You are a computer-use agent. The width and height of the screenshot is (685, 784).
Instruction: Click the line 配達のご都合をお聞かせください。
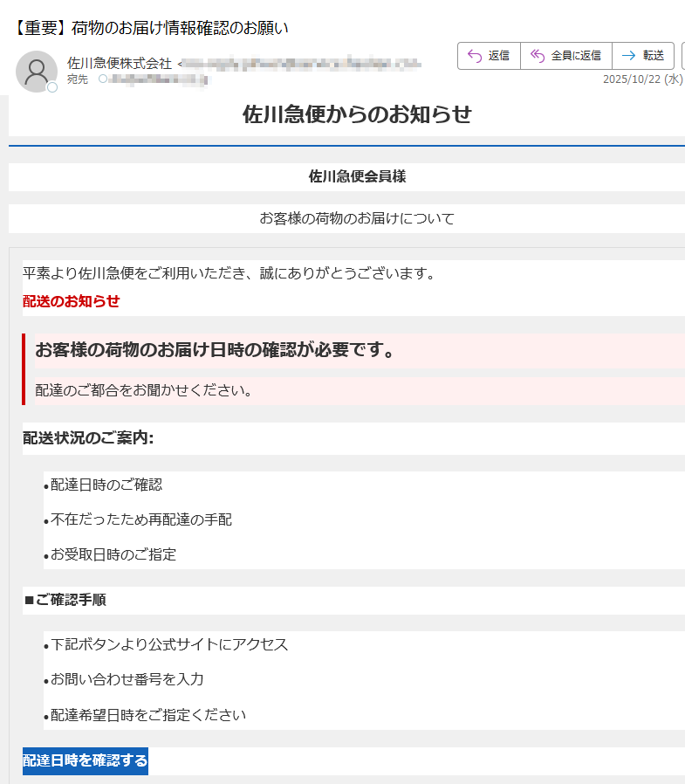point(144,390)
